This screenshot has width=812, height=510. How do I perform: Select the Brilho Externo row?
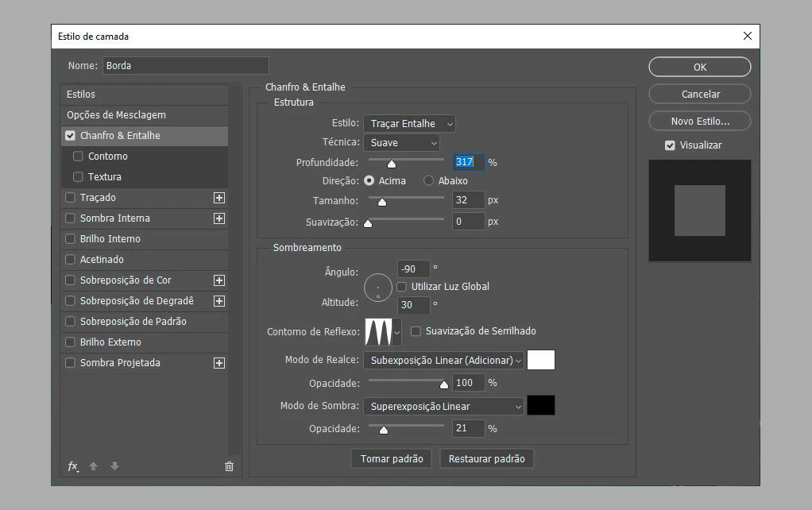[145, 342]
